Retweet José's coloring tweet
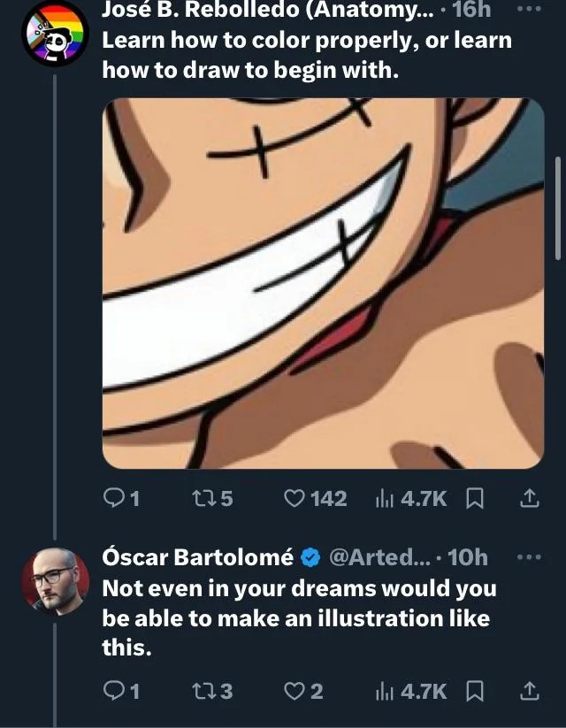 pos(203,500)
